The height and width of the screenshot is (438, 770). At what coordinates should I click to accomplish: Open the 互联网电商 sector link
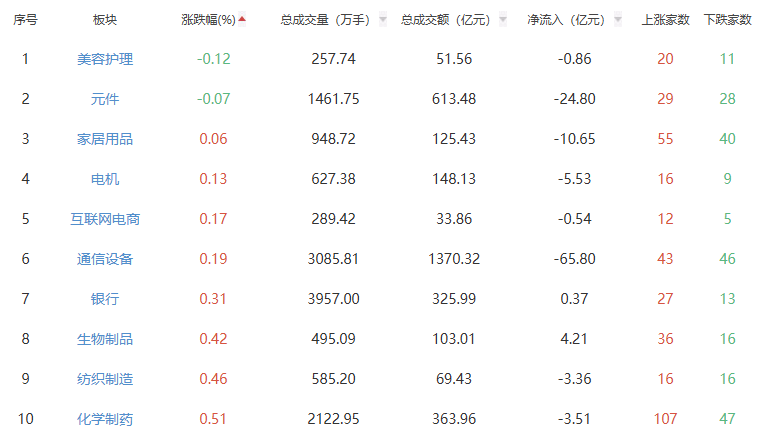coord(105,219)
